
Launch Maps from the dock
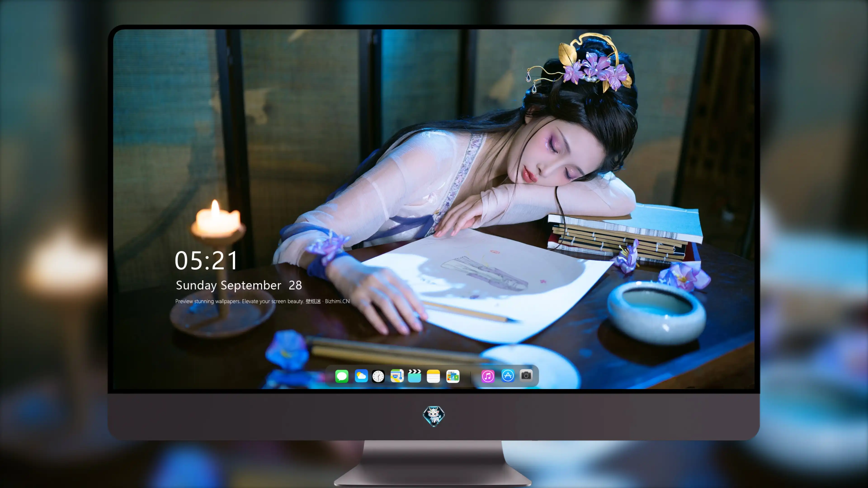click(x=397, y=376)
